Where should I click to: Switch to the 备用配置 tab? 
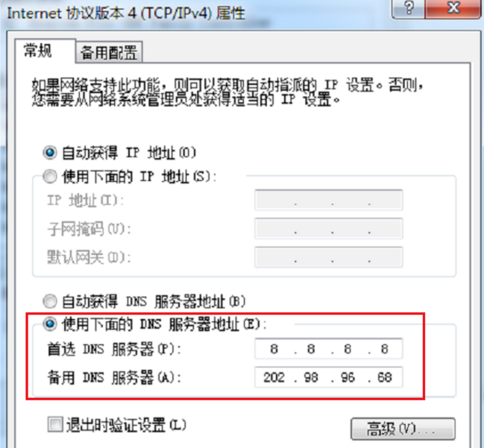click(109, 52)
